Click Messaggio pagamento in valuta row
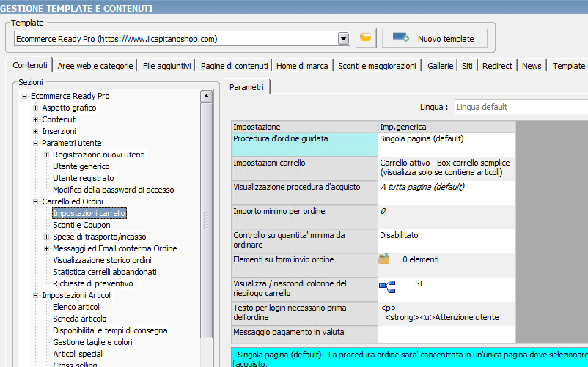 [304, 335]
